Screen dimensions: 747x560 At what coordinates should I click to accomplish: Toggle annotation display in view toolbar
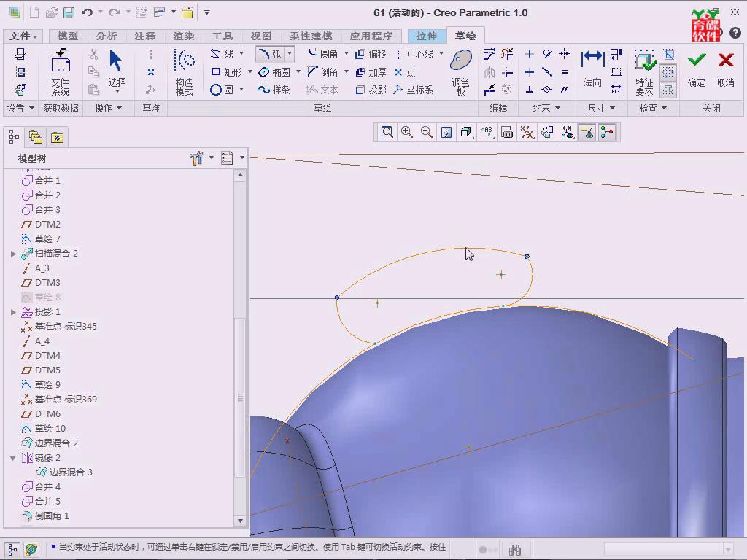pyautogui.click(x=587, y=132)
